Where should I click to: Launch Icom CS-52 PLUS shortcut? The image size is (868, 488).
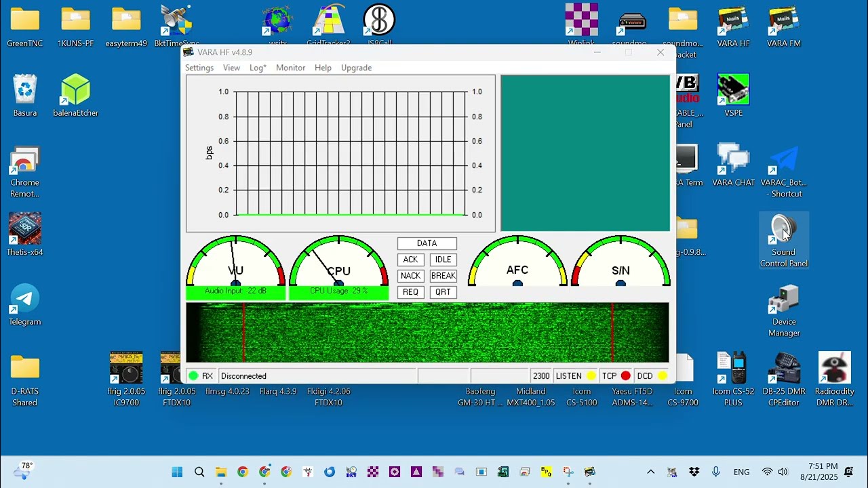coord(733,380)
